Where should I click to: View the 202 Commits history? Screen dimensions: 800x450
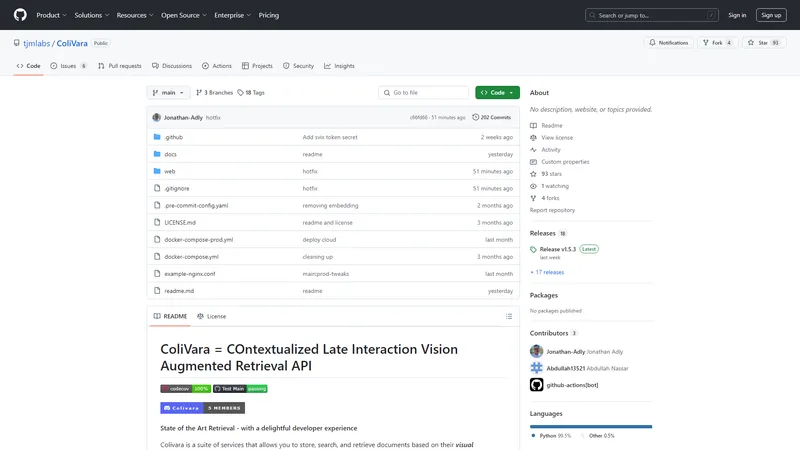click(x=492, y=117)
